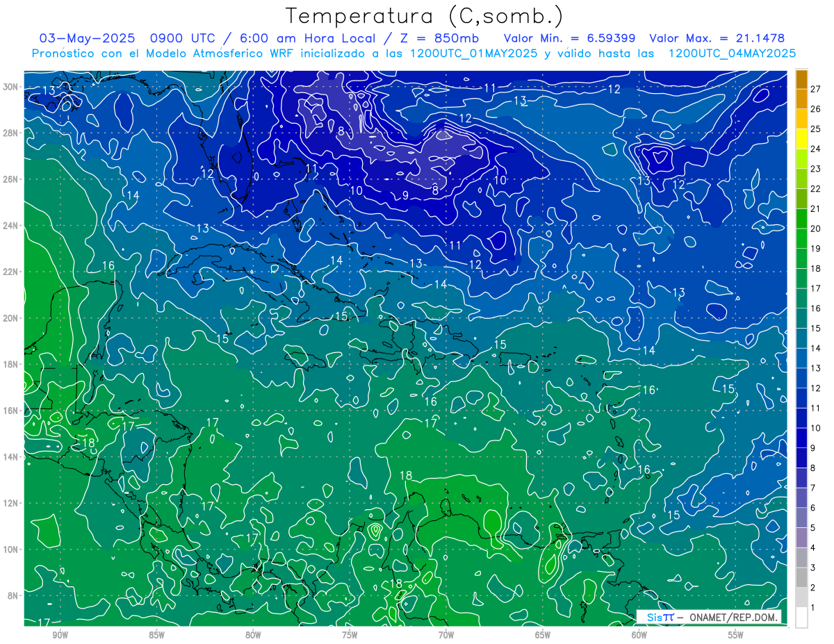Click the "55W" longitude axis label
Image resolution: width=834 pixels, height=644 pixels.
click(x=736, y=635)
